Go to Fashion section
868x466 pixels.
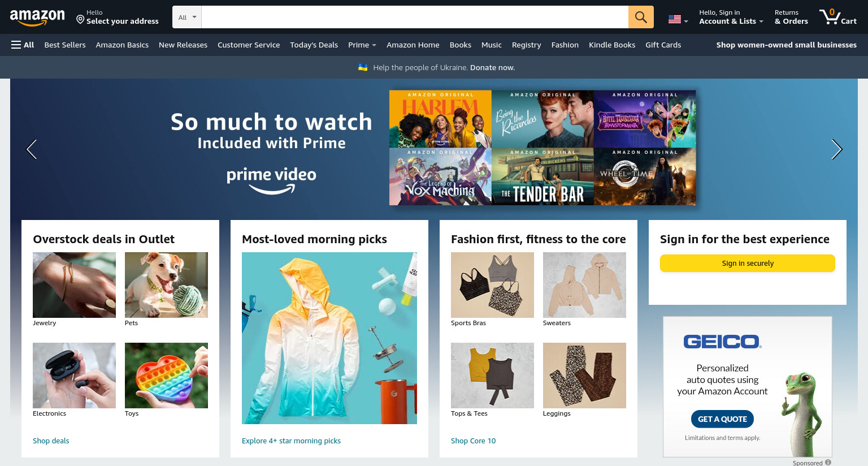pos(565,45)
